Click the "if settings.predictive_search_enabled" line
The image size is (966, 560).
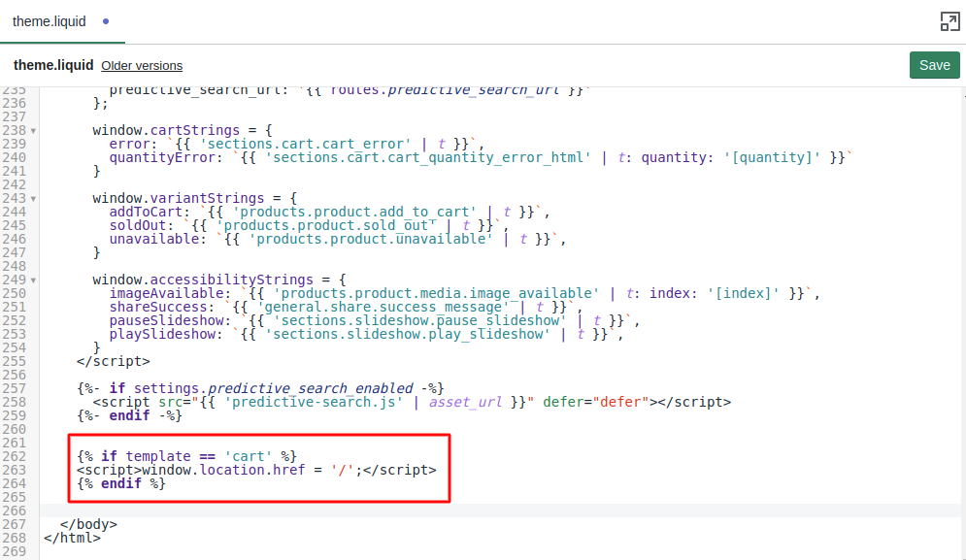[x=260, y=389]
